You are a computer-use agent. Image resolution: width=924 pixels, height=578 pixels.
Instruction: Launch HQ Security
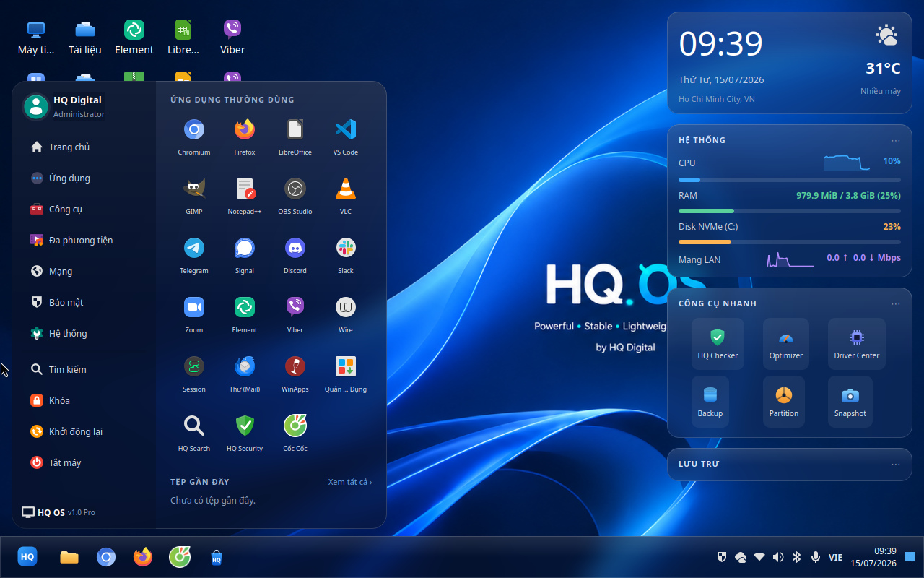coord(245,433)
